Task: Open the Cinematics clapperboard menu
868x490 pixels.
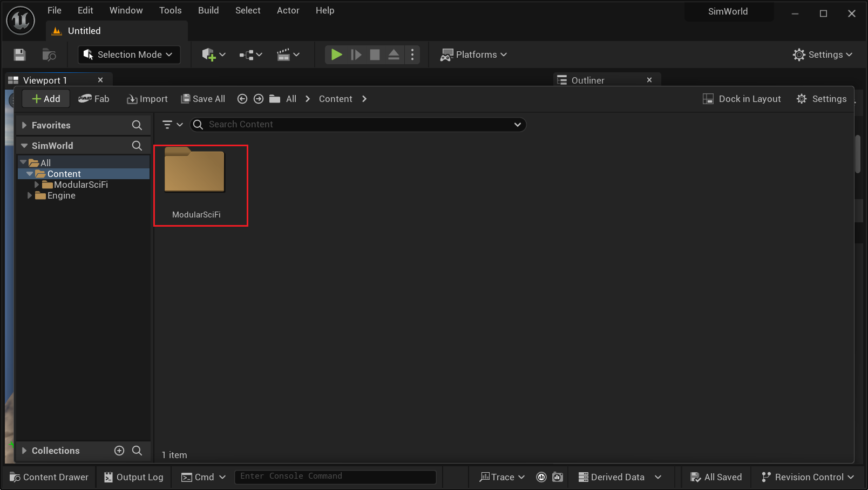Action: [x=288, y=55]
